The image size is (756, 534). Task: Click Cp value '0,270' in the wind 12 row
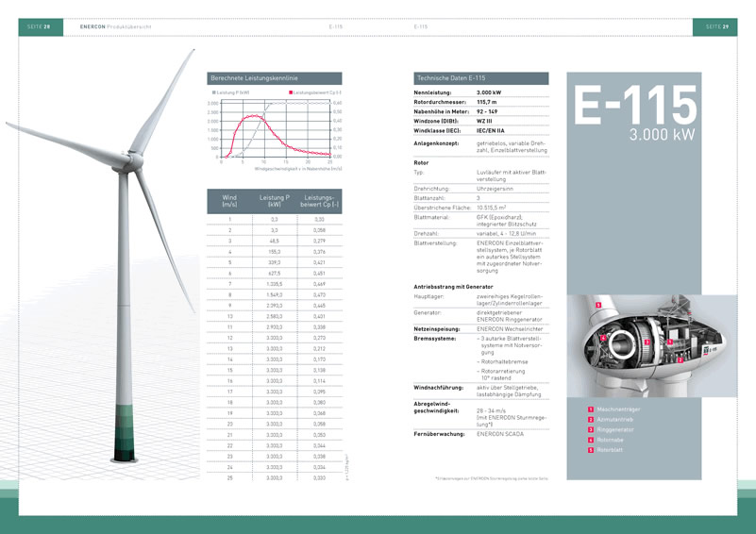pyautogui.click(x=319, y=338)
